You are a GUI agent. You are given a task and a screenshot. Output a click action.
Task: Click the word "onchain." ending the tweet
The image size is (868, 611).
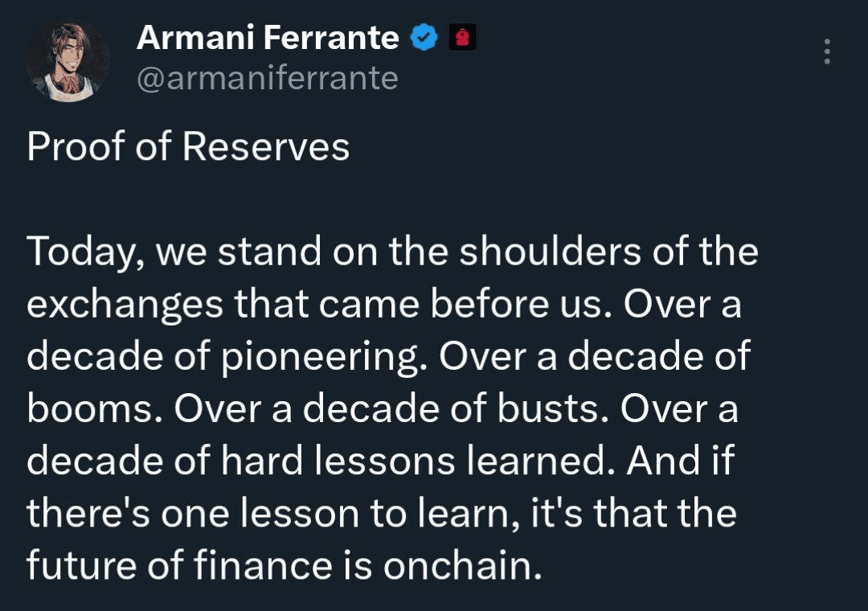tap(463, 567)
